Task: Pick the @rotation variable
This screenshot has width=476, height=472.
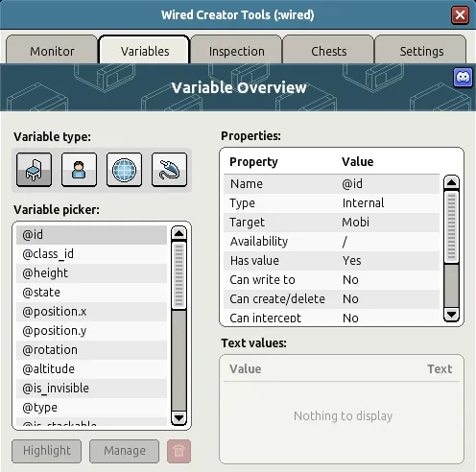Action: point(91,350)
